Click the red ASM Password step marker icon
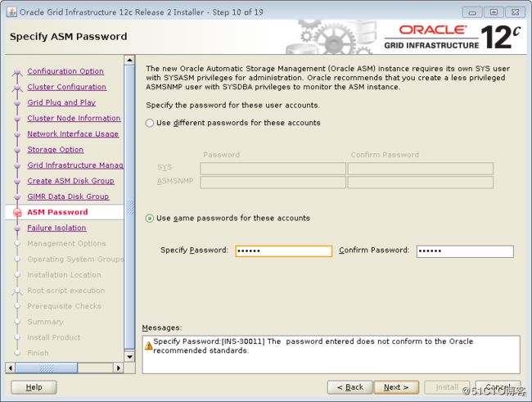532x402 pixels. tap(17, 213)
